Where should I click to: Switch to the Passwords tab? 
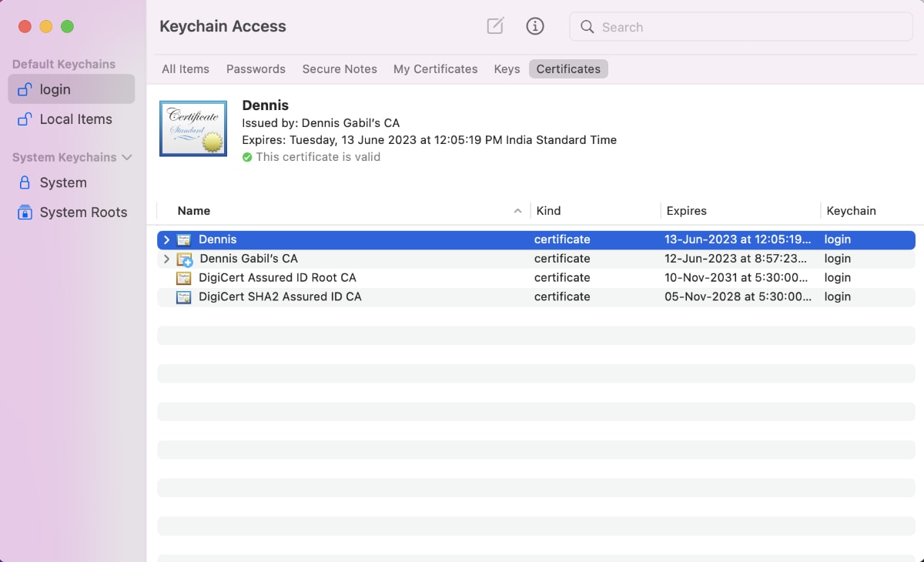[x=256, y=69]
